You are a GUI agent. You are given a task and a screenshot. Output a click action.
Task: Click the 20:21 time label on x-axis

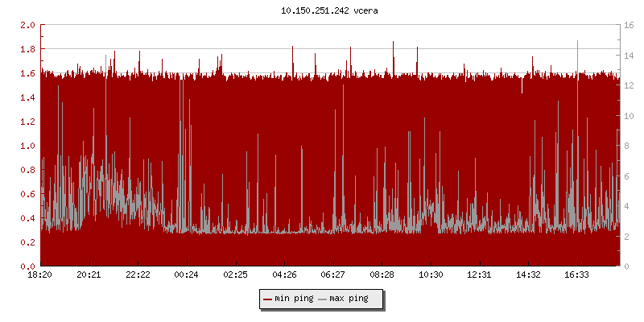(89, 275)
